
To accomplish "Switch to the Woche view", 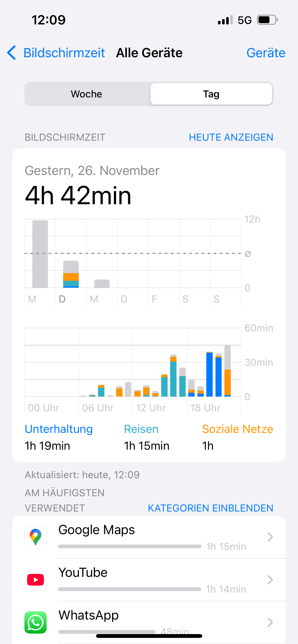I will coord(87,94).
